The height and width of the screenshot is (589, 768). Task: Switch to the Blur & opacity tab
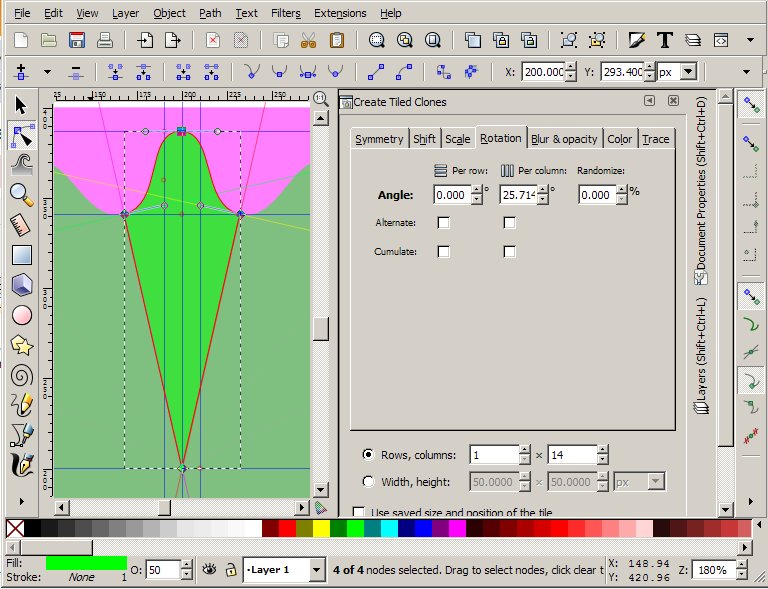pos(564,139)
